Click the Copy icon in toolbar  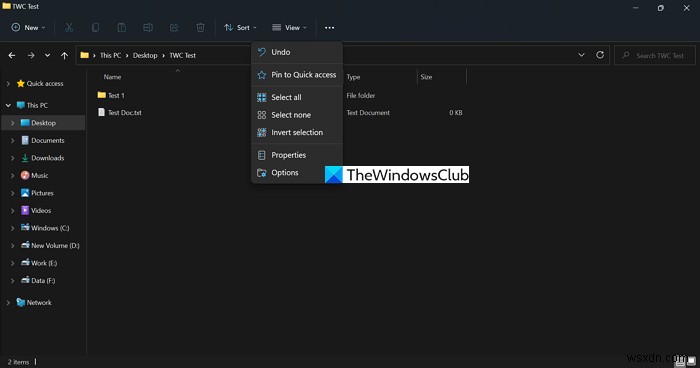point(95,28)
